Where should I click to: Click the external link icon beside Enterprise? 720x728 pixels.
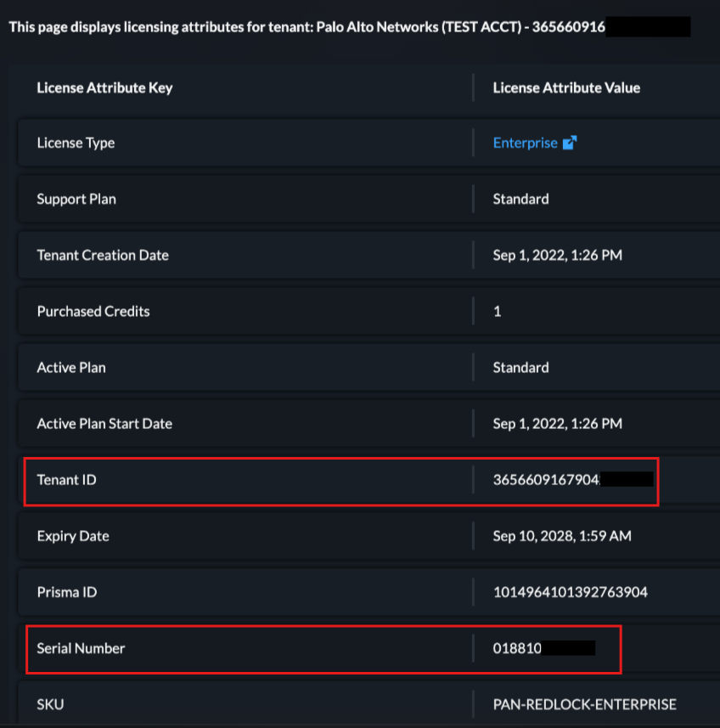[570, 143]
